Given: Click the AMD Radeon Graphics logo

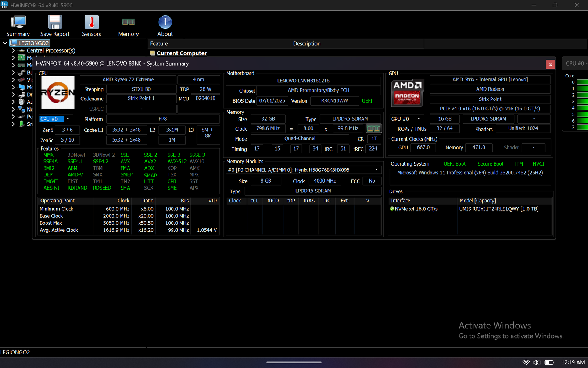Looking at the screenshot, I should [407, 92].
